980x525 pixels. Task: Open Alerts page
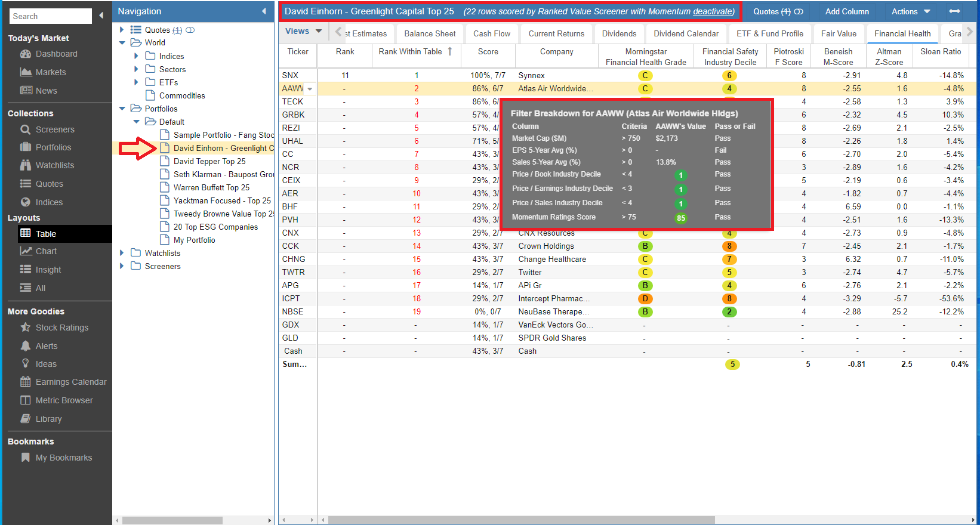47,346
